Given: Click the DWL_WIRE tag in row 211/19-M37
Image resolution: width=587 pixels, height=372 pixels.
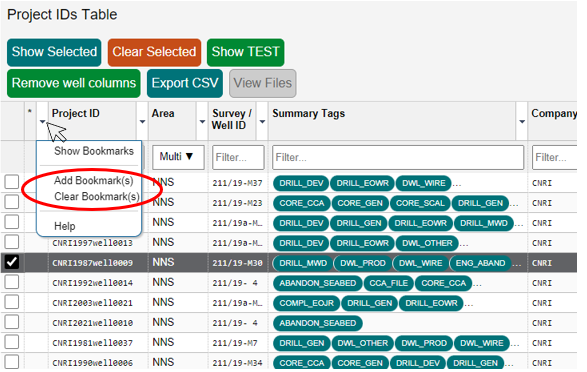Looking at the screenshot, I should [423, 183].
